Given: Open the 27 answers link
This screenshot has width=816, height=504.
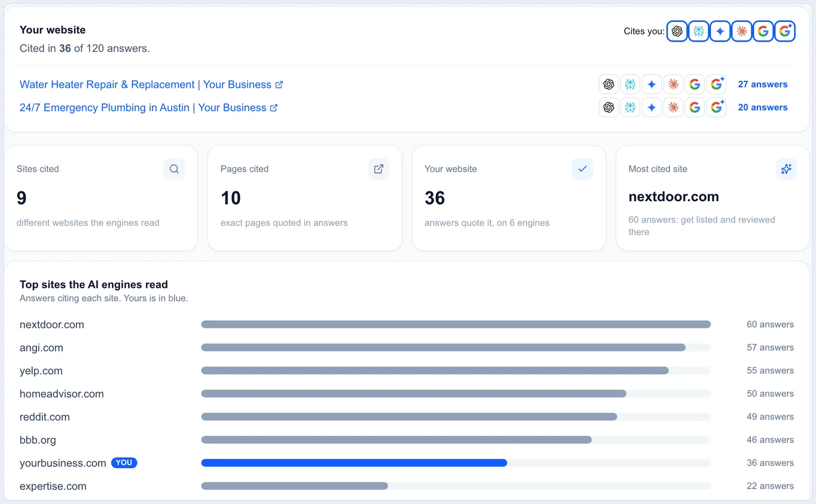Looking at the screenshot, I should (763, 84).
